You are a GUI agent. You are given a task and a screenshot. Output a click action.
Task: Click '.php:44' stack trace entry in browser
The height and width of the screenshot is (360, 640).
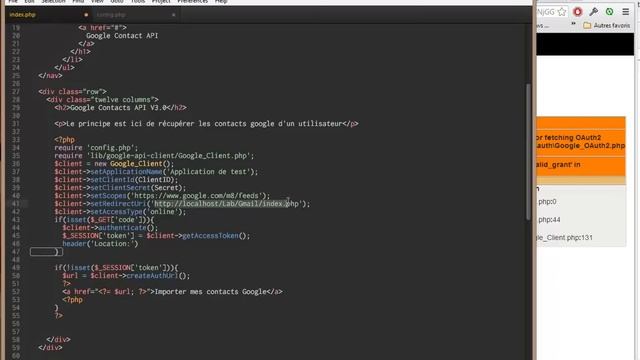(x=549, y=220)
